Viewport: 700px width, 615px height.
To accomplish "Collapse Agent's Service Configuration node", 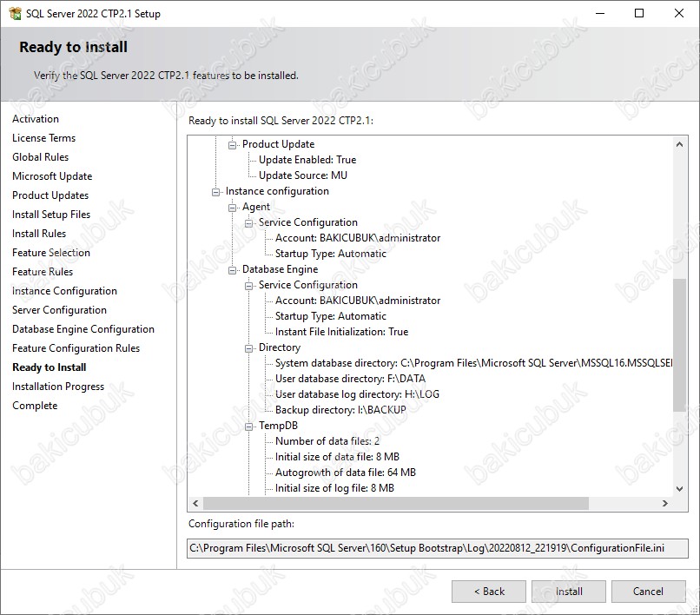I will (248, 223).
